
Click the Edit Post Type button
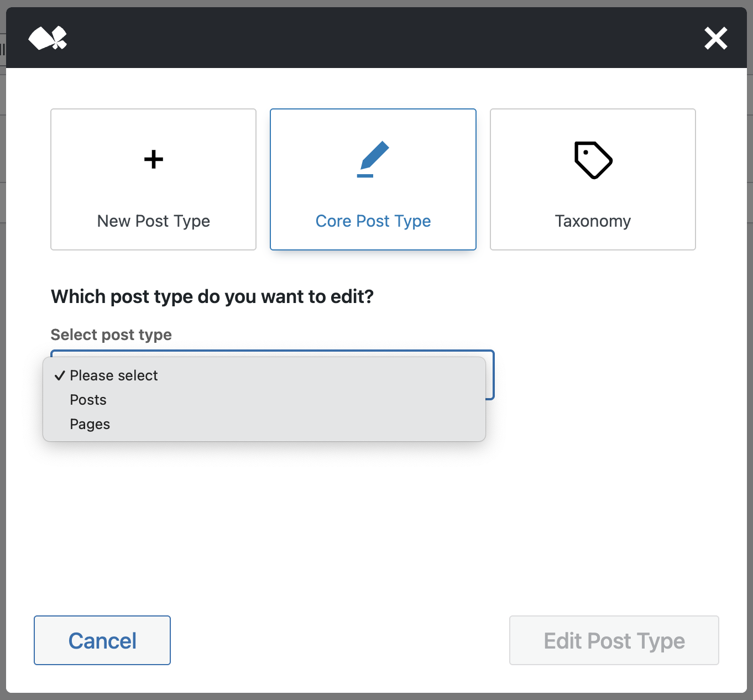(614, 640)
